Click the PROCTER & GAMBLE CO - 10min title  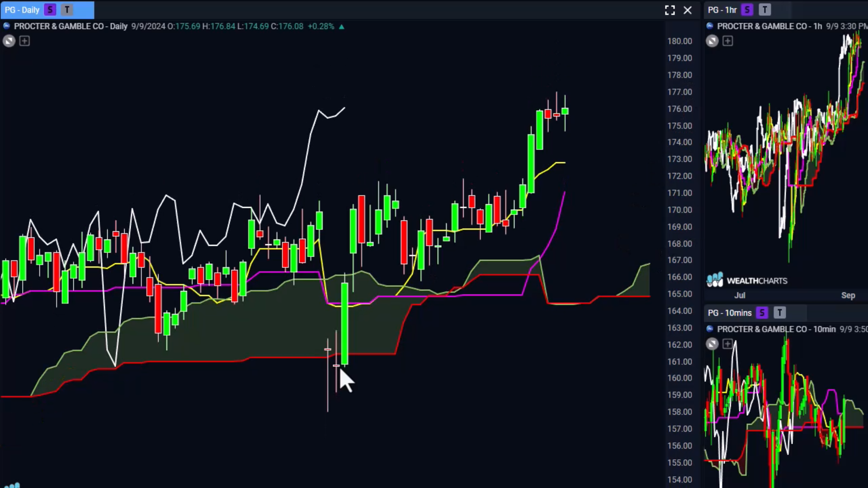click(x=776, y=329)
